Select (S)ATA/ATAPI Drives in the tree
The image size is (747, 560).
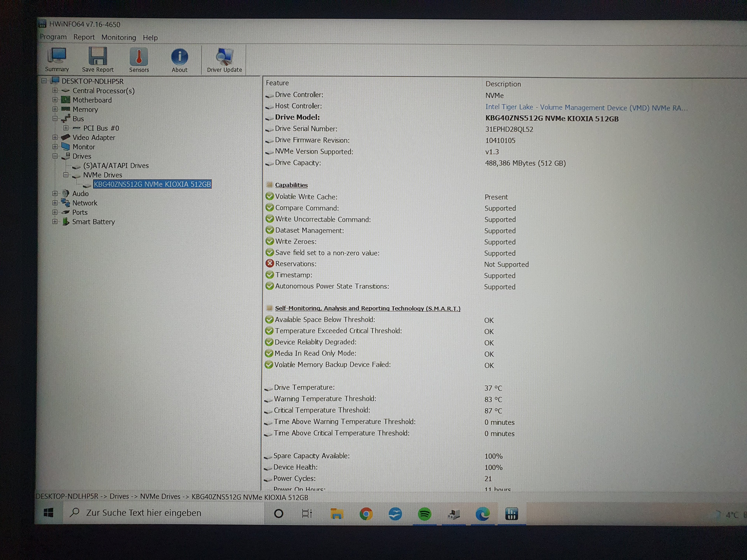point(116,165)
